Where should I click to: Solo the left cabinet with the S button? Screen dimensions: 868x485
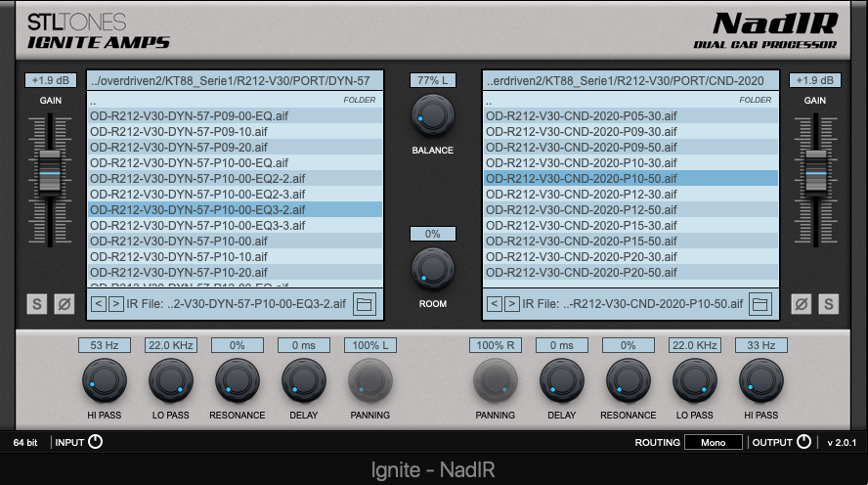(37, 304)
